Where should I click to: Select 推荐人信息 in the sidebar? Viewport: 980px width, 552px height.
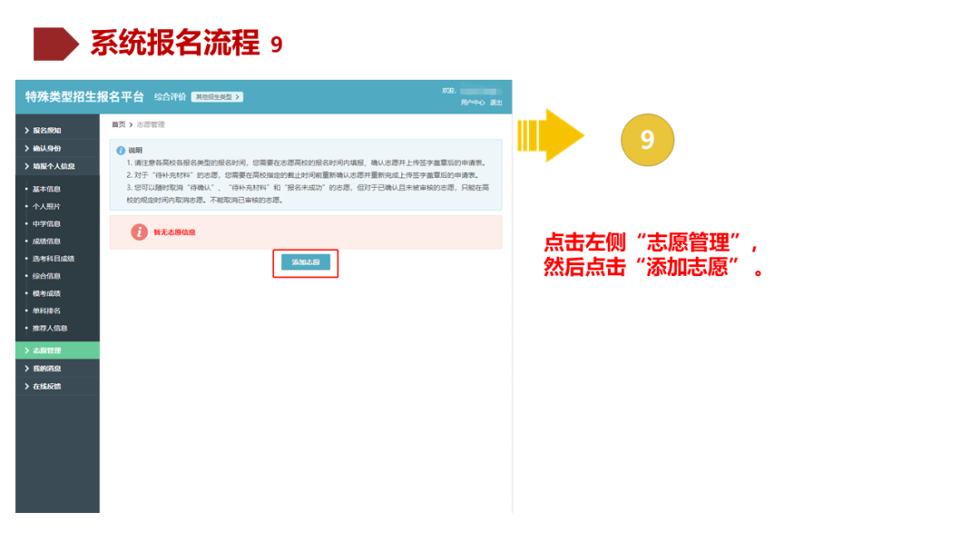click(x=48, y=329)
